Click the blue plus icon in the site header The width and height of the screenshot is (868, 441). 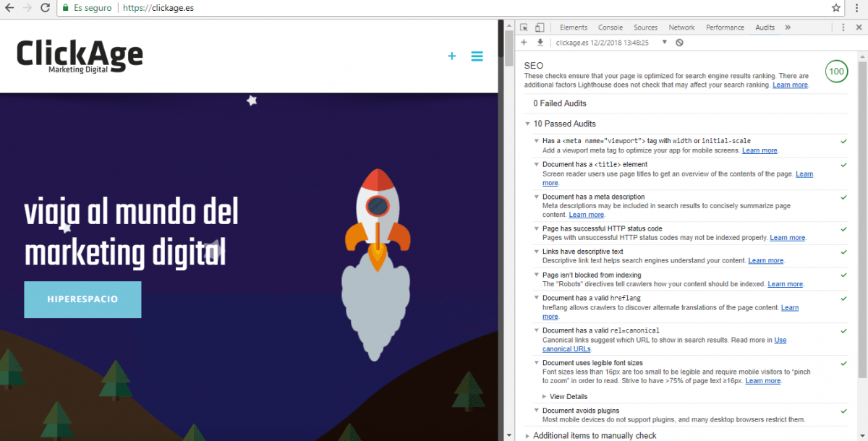[x=452, y=56]
